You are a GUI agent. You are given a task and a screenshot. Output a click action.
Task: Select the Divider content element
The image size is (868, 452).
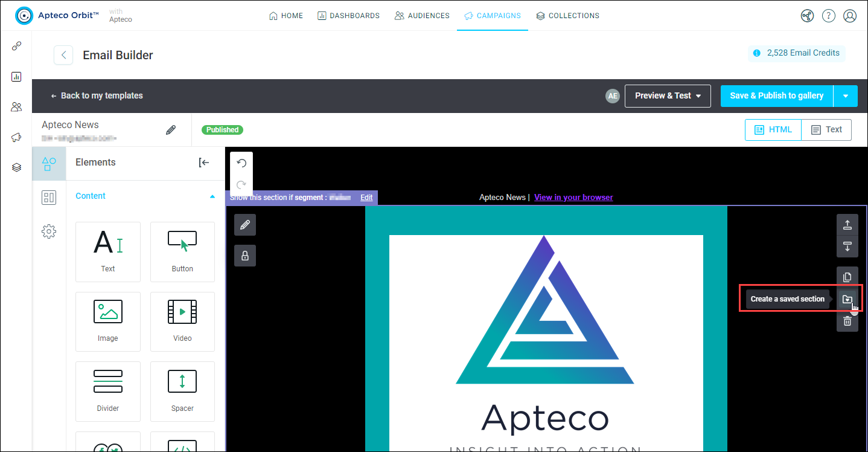coord(108,392)
